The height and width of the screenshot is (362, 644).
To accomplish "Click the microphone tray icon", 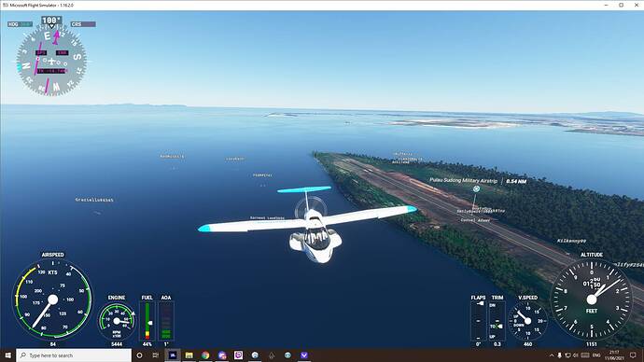I will pyautogui.click(x=559, y=355).
